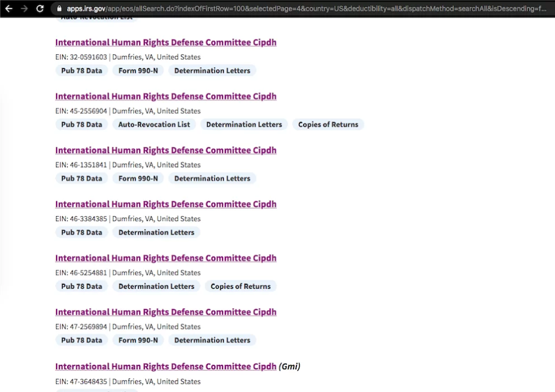555x392 pixels.
Task: Select Pub 78 Data tag under EIN 45-2556904
Action: (82, 124)
